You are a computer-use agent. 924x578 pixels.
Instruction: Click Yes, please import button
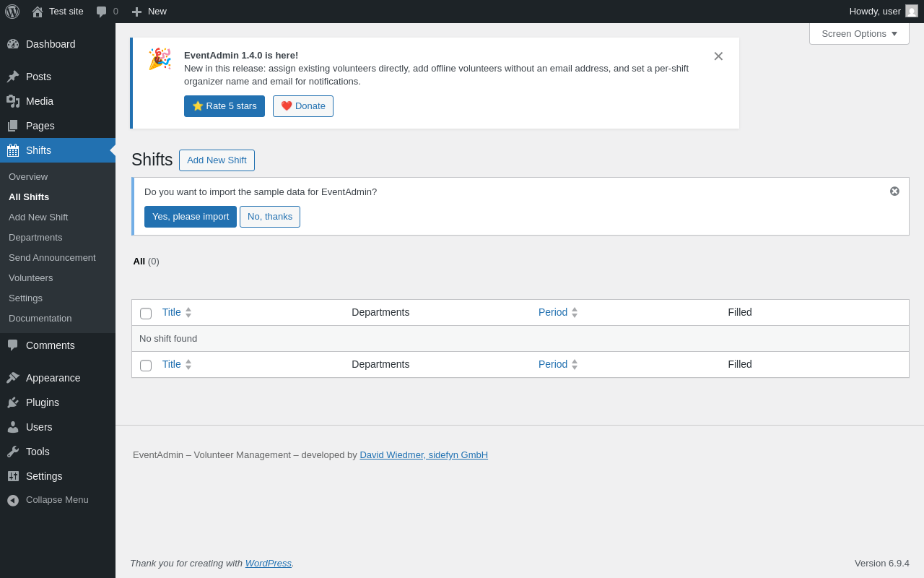coord(191,217)
